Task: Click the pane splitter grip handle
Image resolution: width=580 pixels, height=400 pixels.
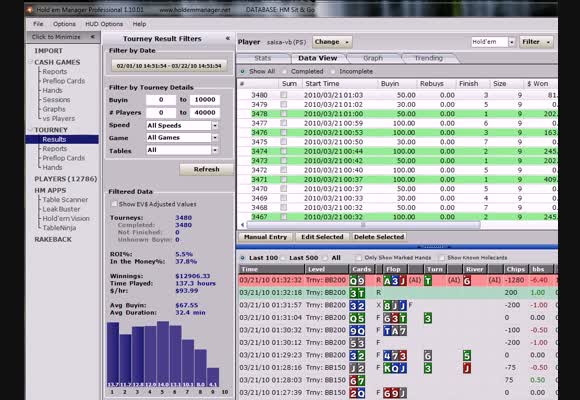Action: point(433,246)
